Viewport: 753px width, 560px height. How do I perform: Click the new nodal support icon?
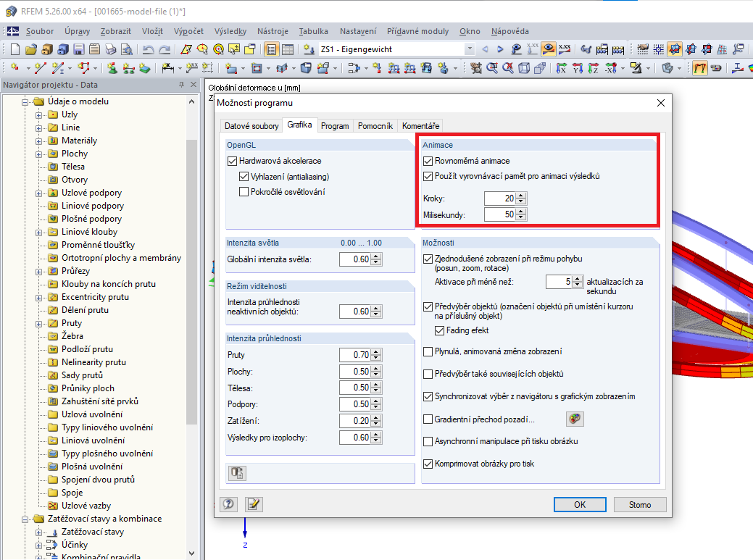point(112,68)
